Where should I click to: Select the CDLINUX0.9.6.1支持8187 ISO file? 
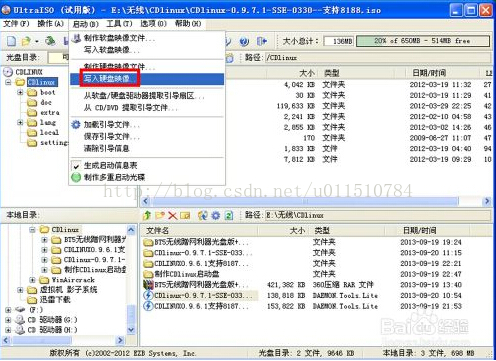[x=197, y=306]
